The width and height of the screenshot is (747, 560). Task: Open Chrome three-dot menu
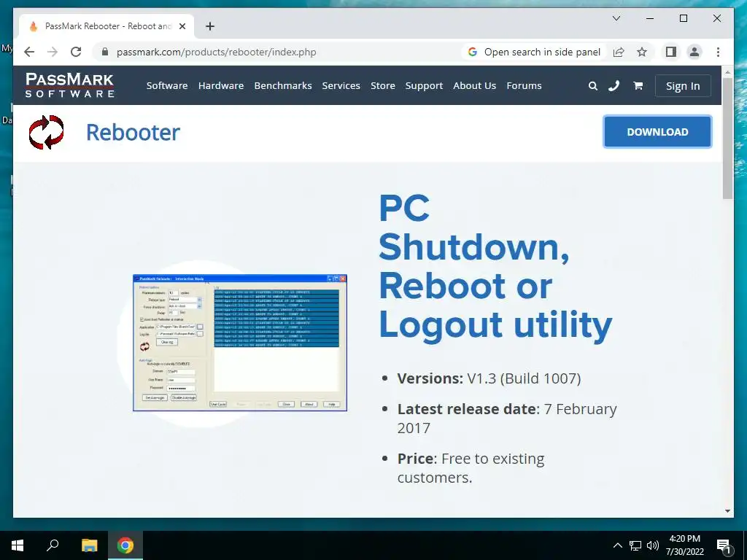tap(718, 52)
